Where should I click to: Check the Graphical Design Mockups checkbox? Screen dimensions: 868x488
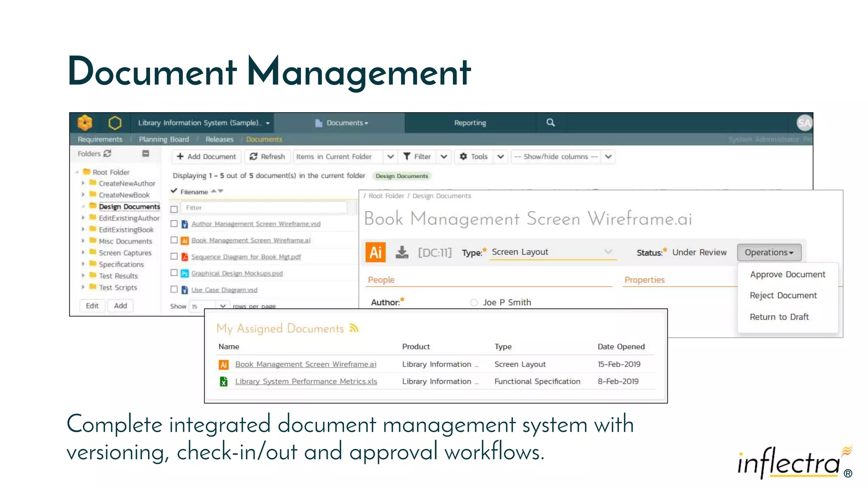pos(174,273)
